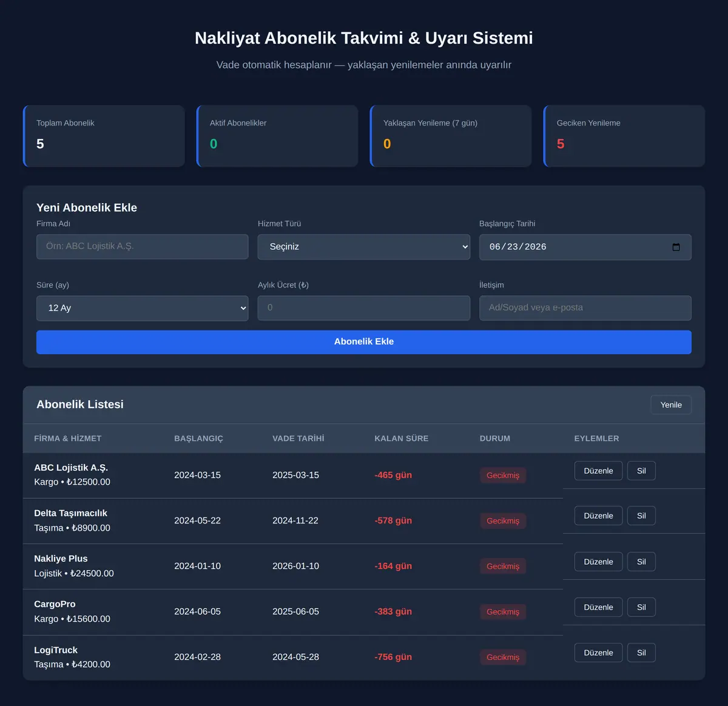Image resolution: width=728 pixels, height=706 pixels.
Task: Edit the LogiTruck subscription
Action: [598, 653]
